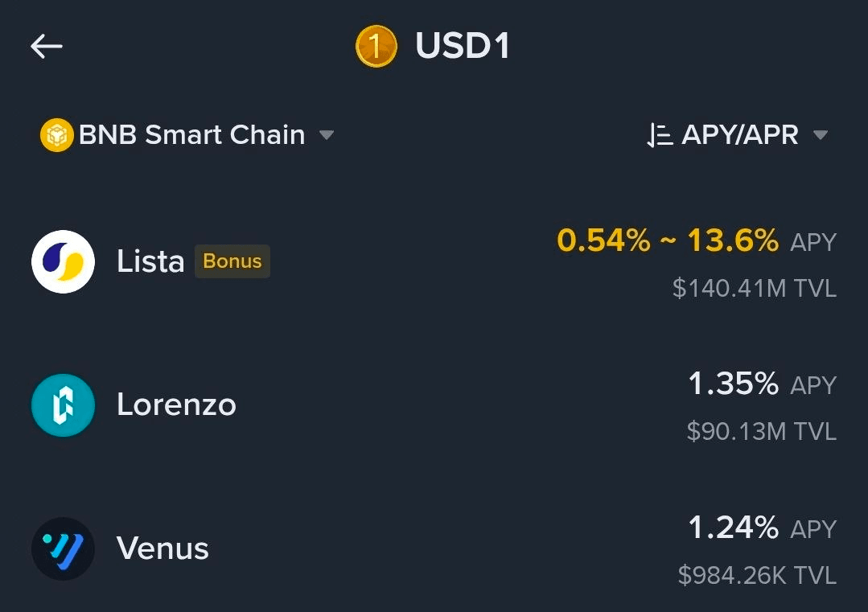Click the $140.41M TVL figure
Image resolution: width=868 pixels, height=612 pixels.
click(755, 288)
